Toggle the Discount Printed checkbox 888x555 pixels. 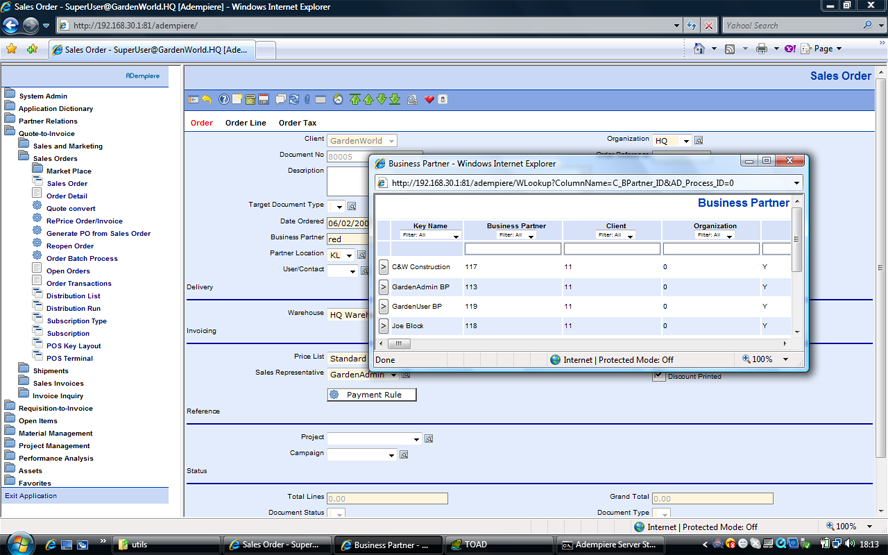click(x=658, y=376)
